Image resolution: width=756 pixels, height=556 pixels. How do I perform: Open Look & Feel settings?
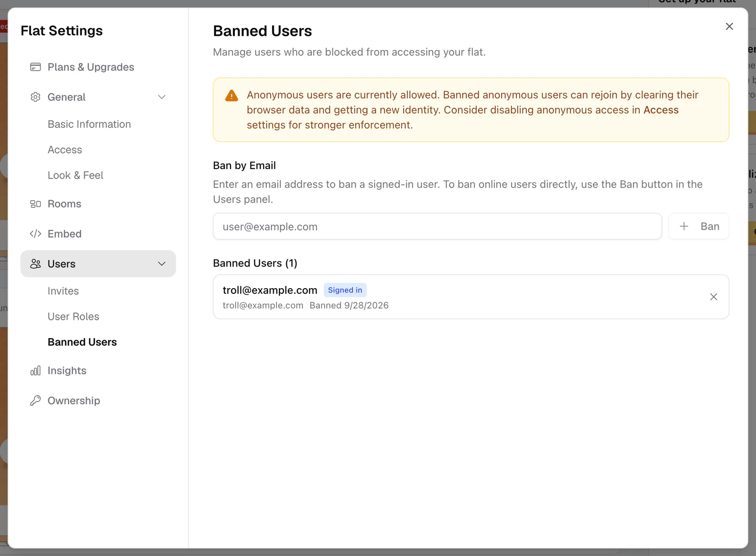(x=76, y=175)
